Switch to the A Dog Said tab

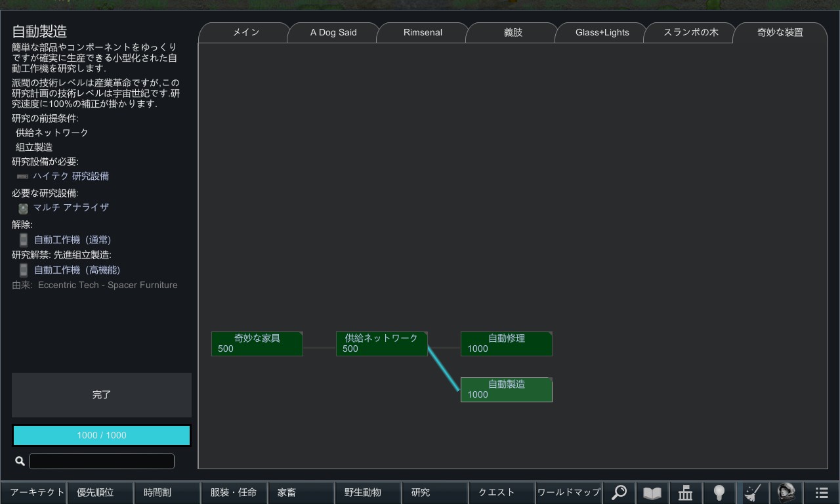coord(333,33)
